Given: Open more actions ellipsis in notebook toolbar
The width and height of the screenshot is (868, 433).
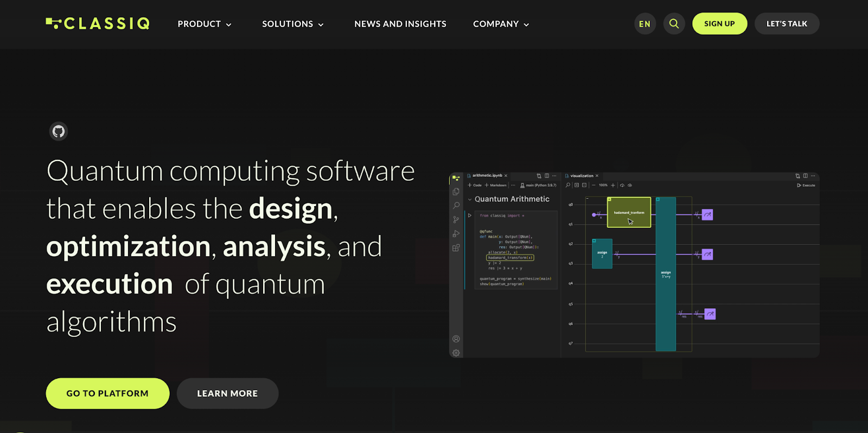Looking at the screenshot, I should [513, 185].
